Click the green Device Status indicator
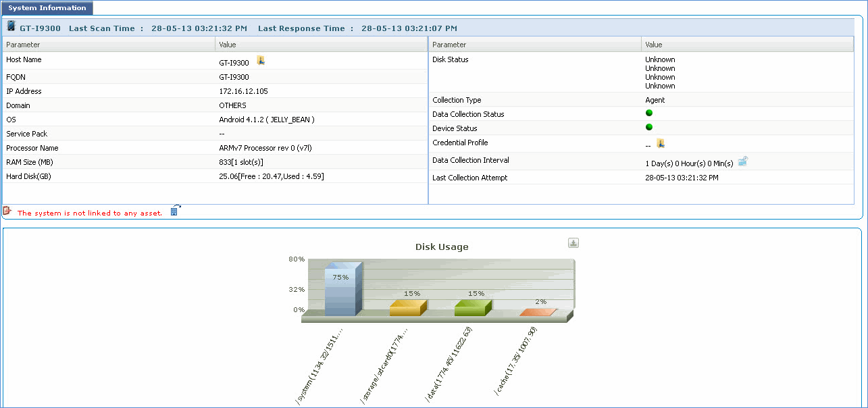868x408 pixels. click(649, 127)
